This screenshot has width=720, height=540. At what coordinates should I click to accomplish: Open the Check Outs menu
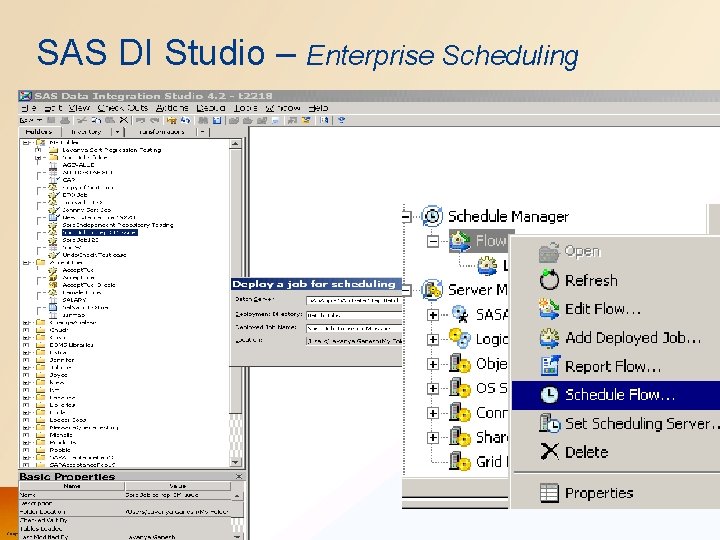(123, 108)
